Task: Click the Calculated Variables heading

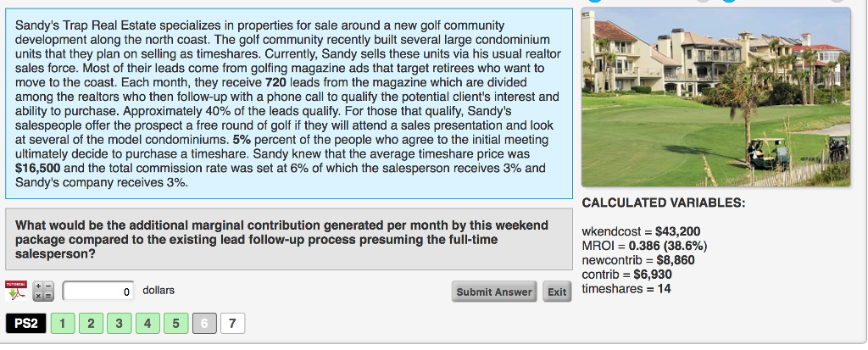Action: [663, 203]
